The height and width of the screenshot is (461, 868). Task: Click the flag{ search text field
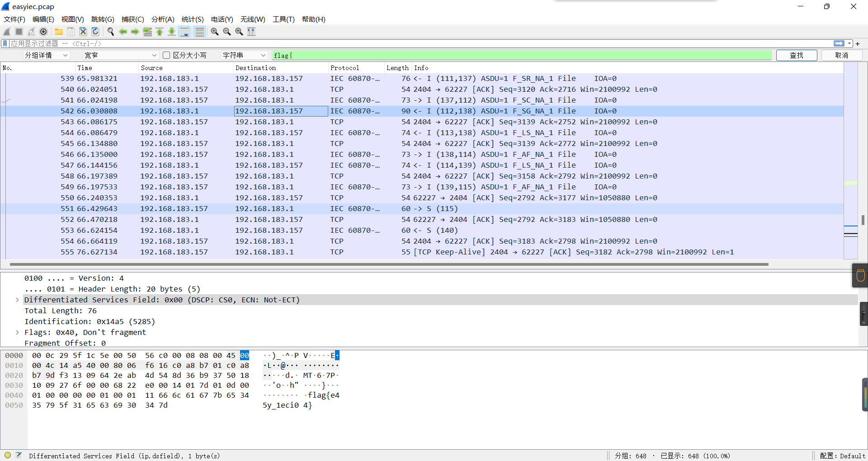(521, 55)
